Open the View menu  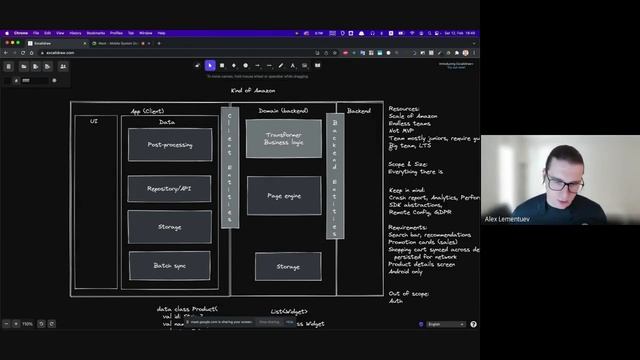click(60, 33)
